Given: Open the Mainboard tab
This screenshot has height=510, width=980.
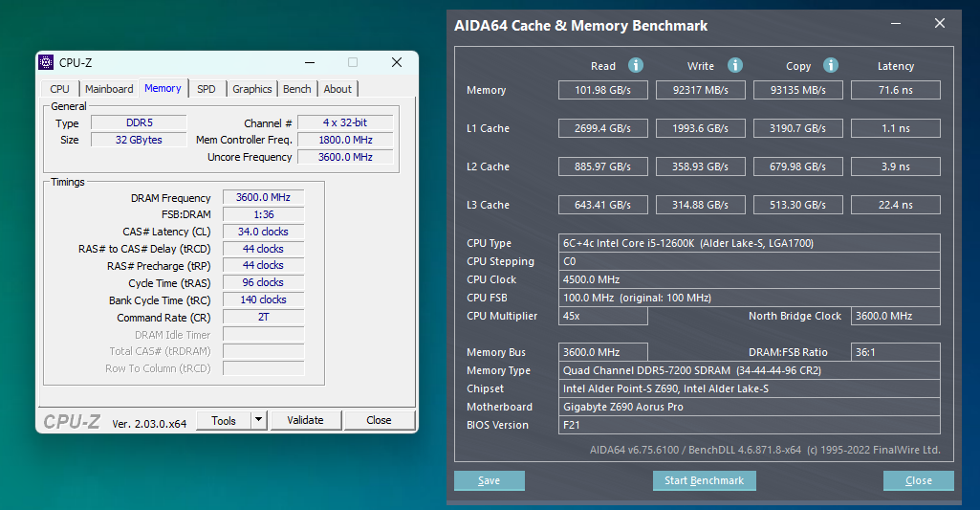Looking at the screenshot, I should (x=109, y=89).
